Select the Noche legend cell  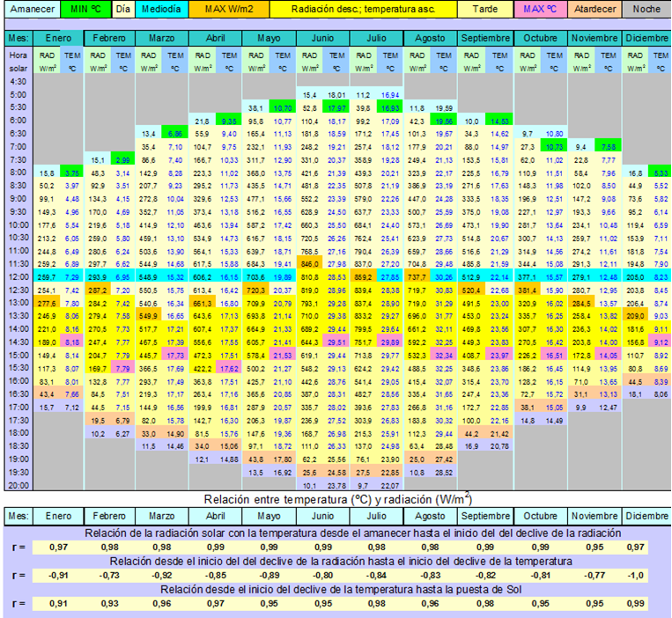click(645, 11)
